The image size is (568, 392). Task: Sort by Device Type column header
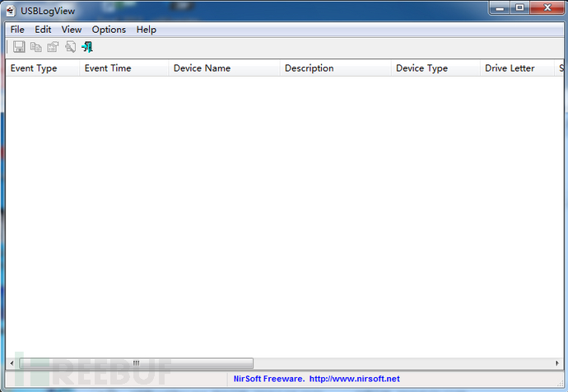tap(435, 68)
